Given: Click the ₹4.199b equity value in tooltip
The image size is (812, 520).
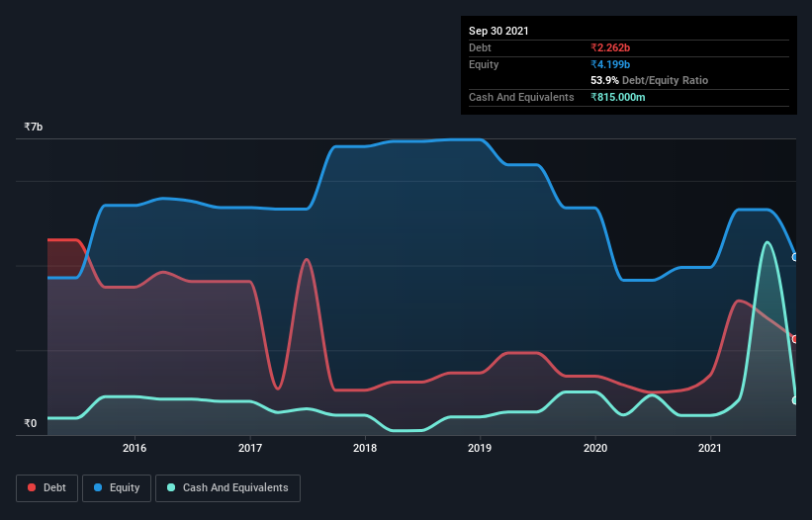Looking at the screenshot, I should click(610, 64).
